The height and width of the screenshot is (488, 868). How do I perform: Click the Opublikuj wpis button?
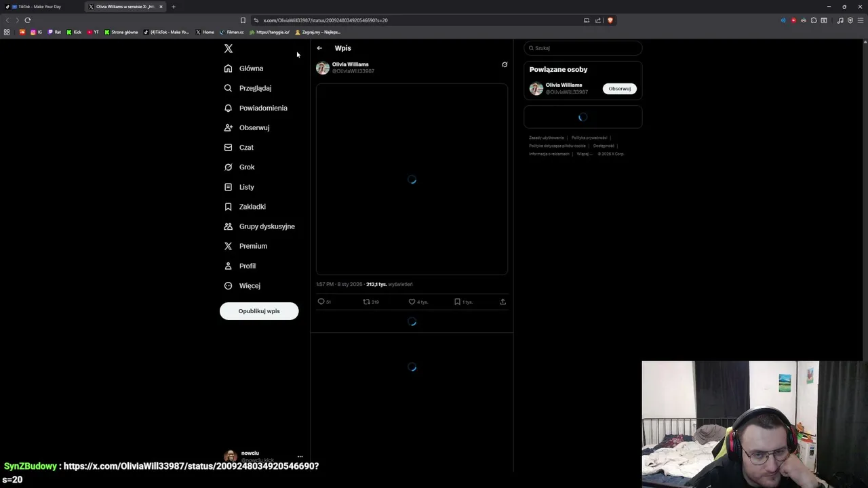click(259, 311)
